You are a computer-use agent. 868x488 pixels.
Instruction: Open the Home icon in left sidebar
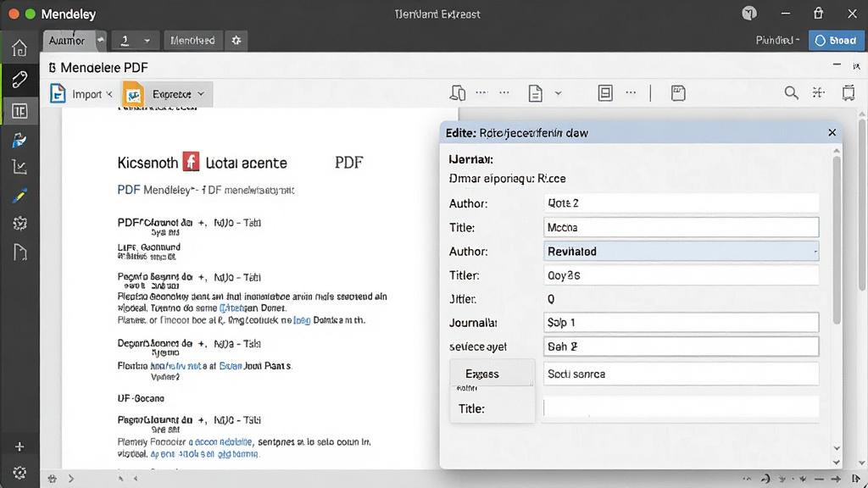[x=19, y=48]
